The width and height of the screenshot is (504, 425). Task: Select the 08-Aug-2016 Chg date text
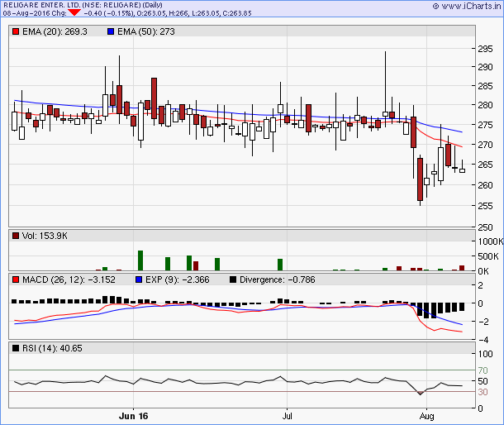coord(35,13)
